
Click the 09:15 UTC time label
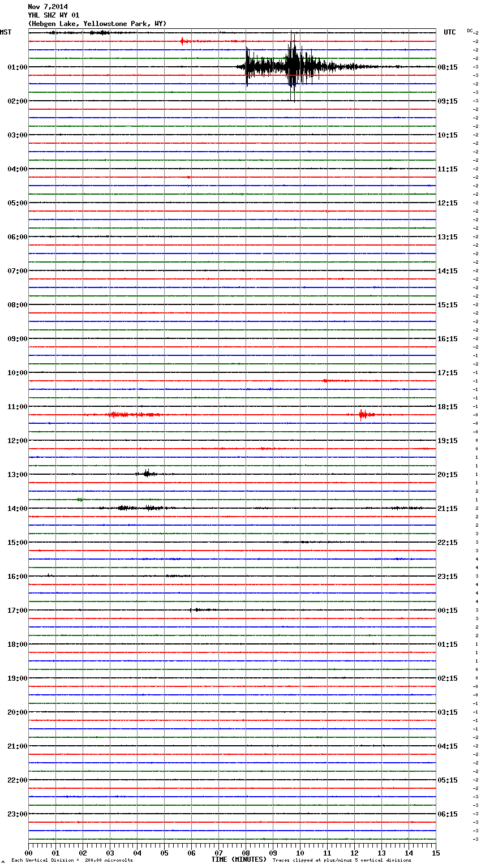click(448, 101)
